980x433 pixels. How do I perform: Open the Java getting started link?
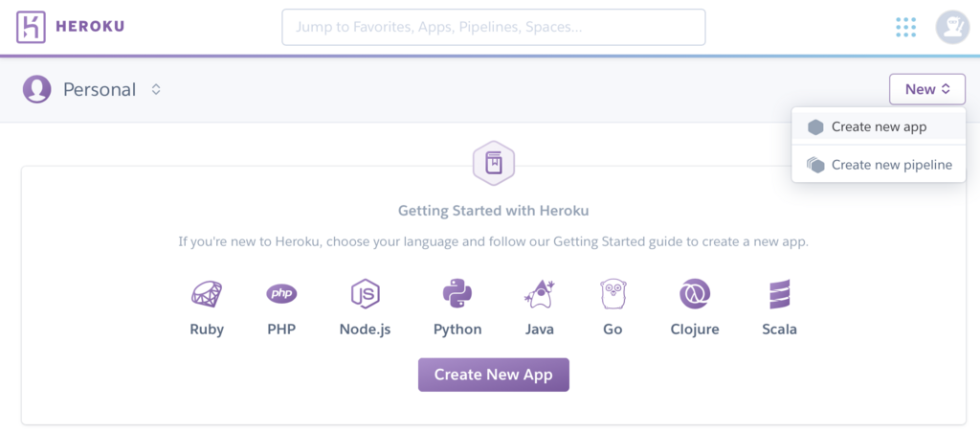tap(540, 330)
